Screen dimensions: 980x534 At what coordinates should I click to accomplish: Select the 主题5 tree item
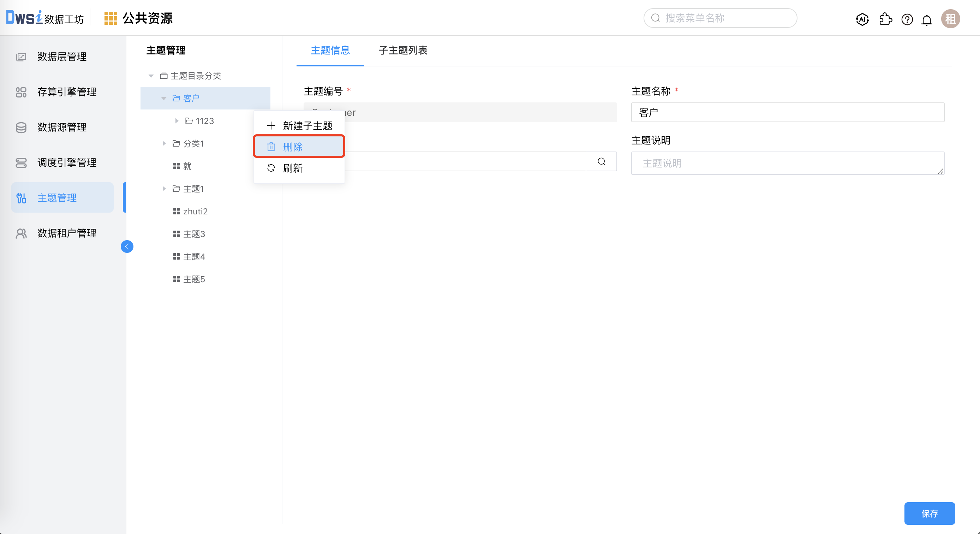pyautogui.click(x=194, y=279)
